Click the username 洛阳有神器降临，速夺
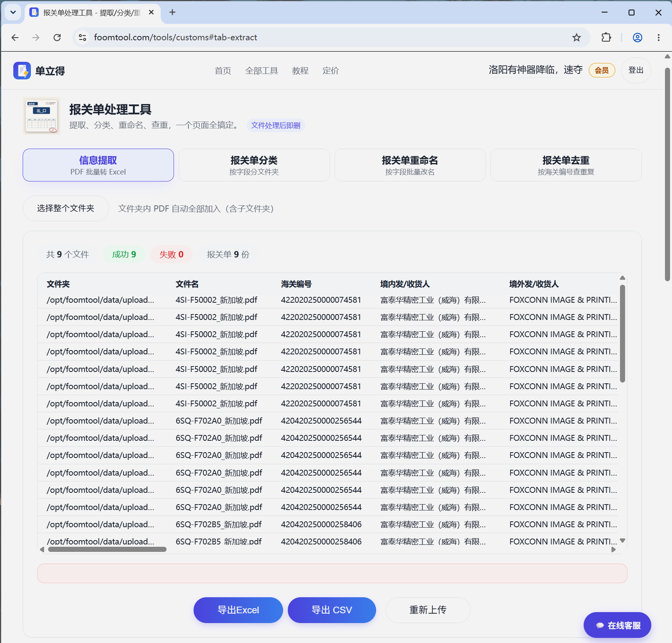 pos(536,70)
